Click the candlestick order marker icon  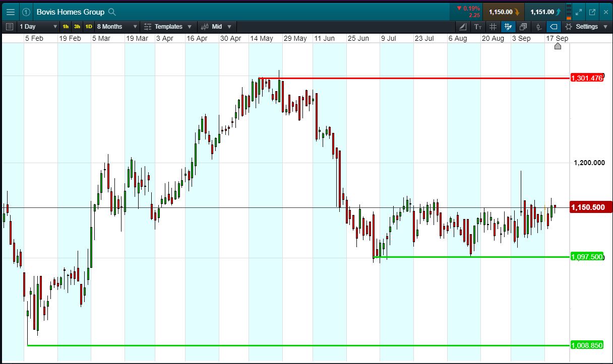538,27
